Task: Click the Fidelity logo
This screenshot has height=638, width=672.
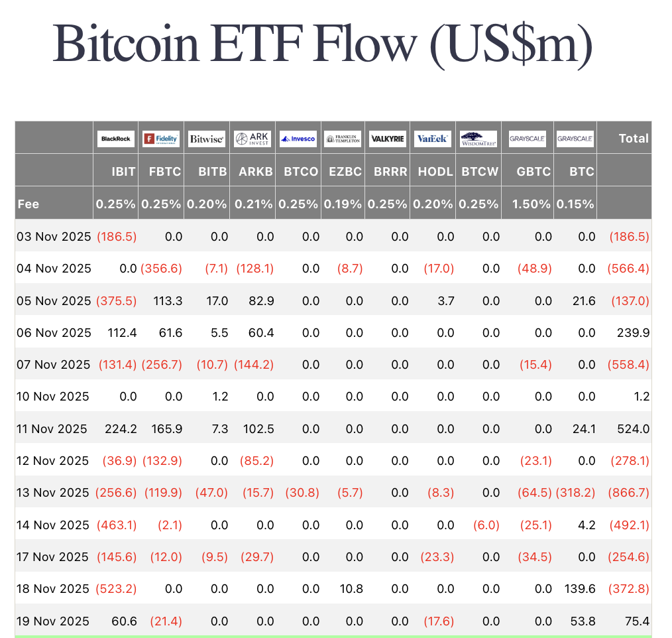Action: pos(160,139)
